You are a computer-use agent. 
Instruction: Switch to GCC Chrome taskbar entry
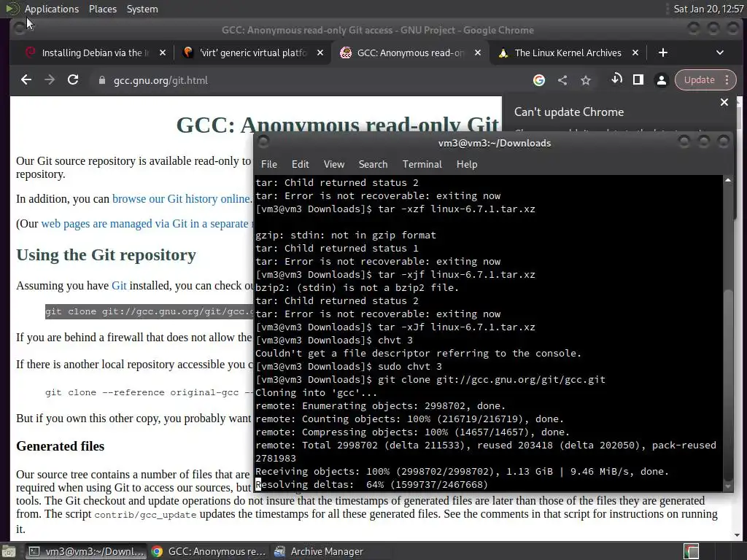point(209,551)
